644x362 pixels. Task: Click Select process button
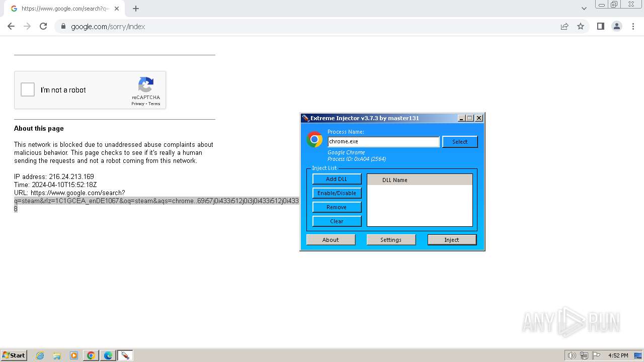click(460, 142)
